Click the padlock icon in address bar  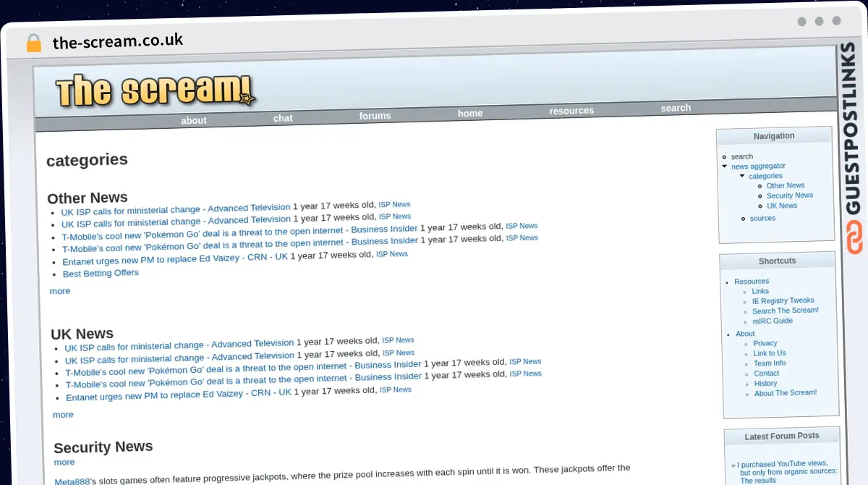tap(33, 43)
